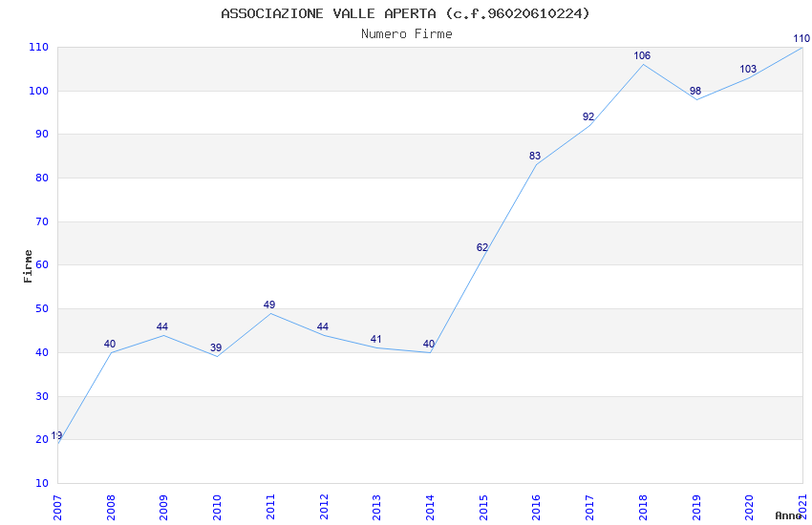Click the x-axis year label 2007
The height and width of the screenshot is (525, 812).
click(57, 507)
